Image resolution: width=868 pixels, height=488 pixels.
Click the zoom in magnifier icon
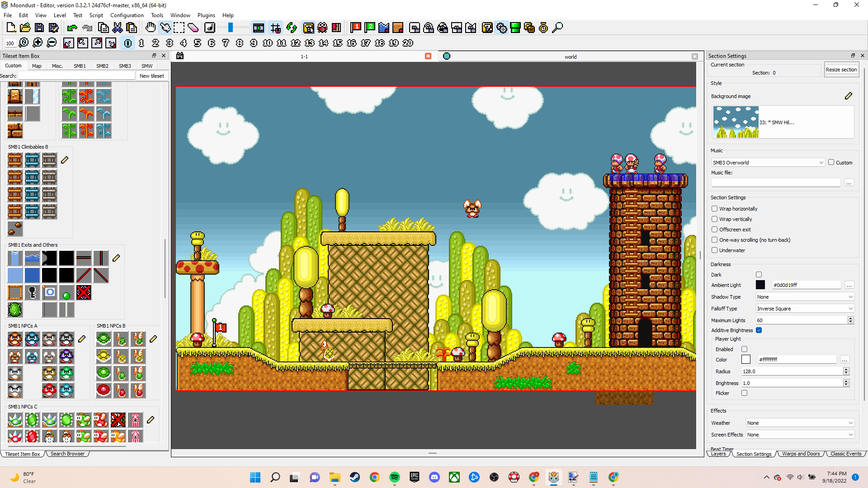pos(38,43)
